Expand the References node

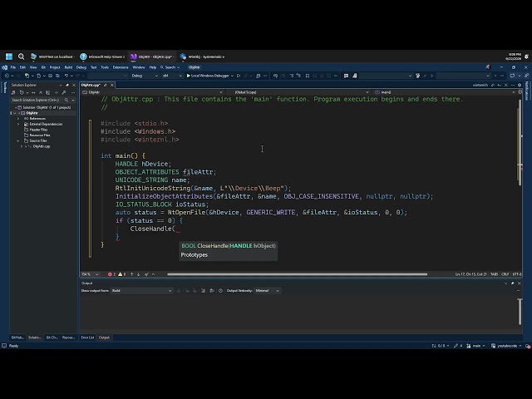point(18,118)
